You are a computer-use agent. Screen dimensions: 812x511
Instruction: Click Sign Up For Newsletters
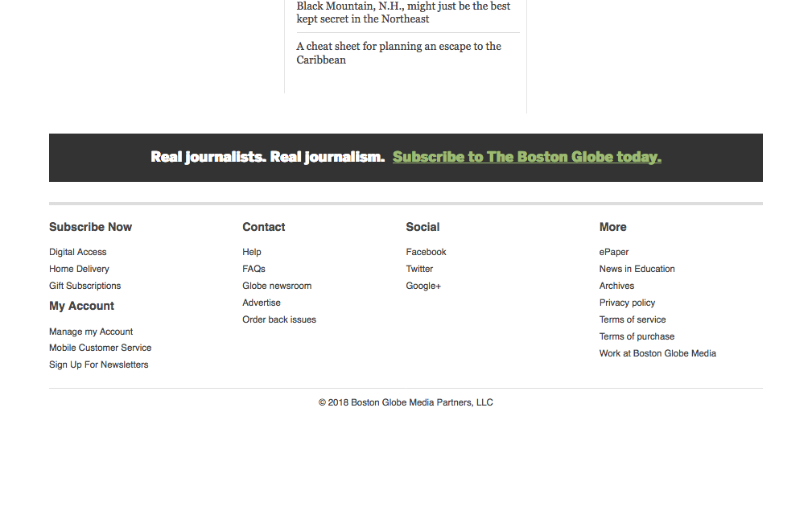[x=99, y=365]
